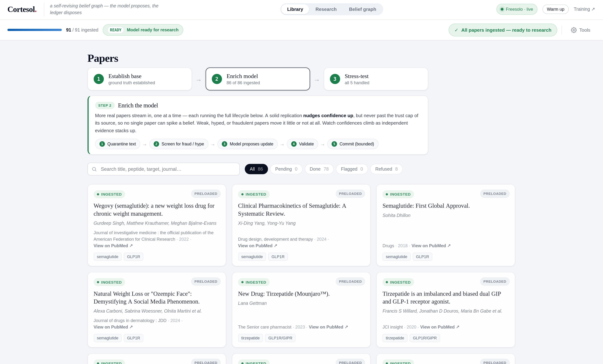
Task: Click GLP1R/GIPR tag on imbalanced dual GIP card
Action: point(425,338)
